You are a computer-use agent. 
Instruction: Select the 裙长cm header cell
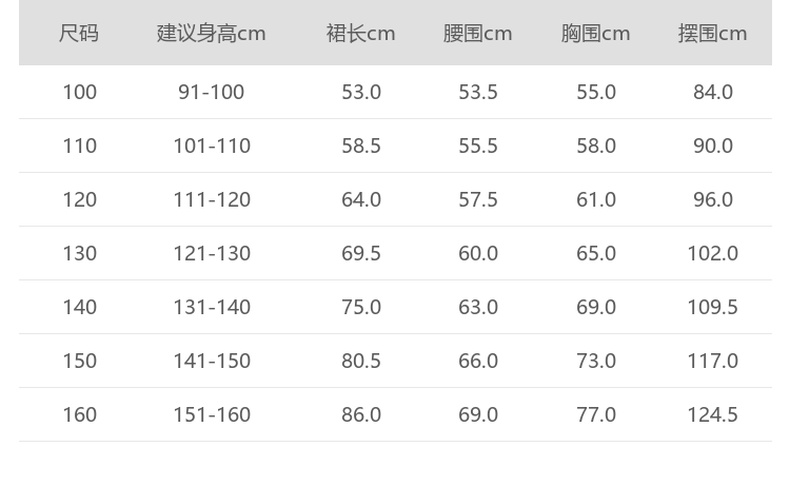coord(361,33)
